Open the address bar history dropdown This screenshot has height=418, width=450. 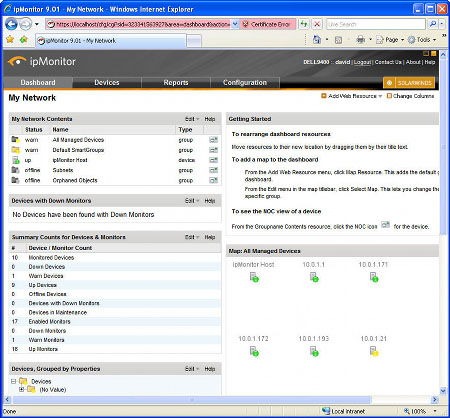point(235,24)
